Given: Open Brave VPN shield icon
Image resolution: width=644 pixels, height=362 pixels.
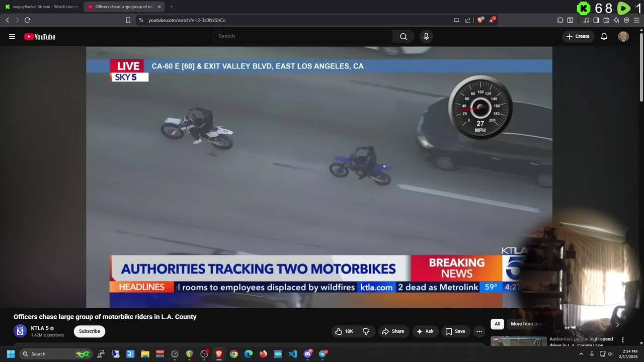Looking at the screenshot, I should coord(626,20).
